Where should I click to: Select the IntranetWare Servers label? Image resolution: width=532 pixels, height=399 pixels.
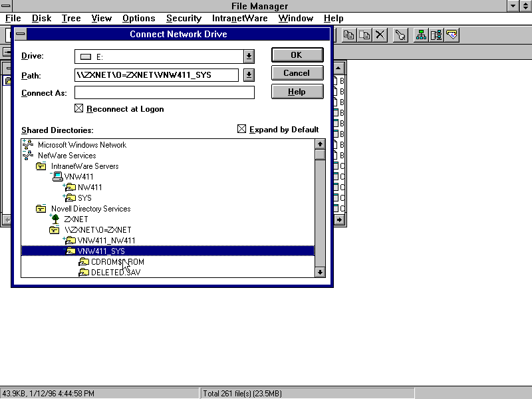(85, 166)
